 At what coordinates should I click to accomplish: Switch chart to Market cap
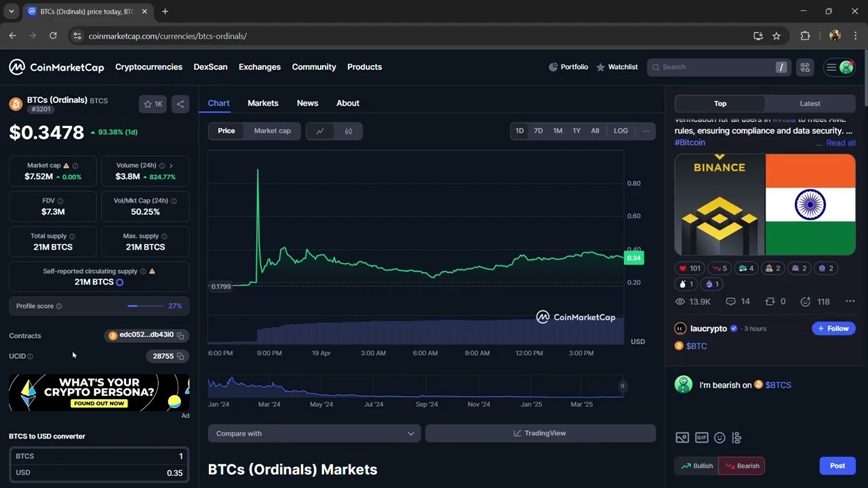(273, 131)
